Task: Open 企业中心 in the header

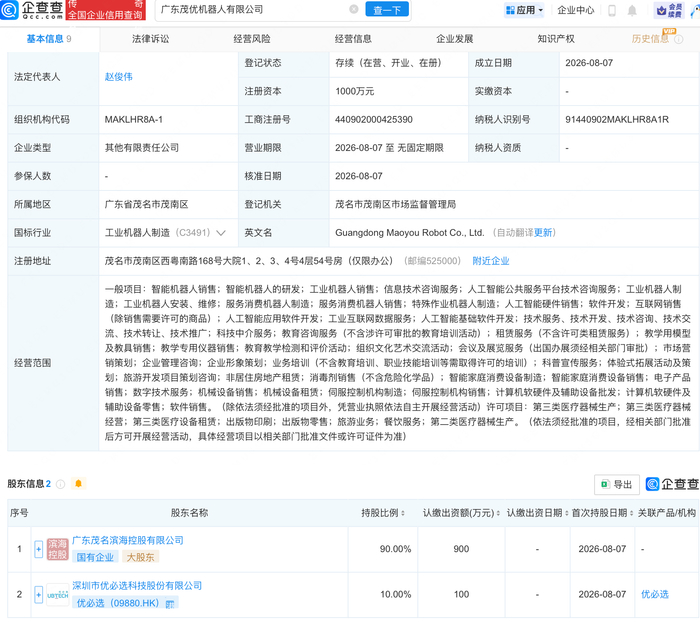Action: pyautogui.click(x=576, y=10)
